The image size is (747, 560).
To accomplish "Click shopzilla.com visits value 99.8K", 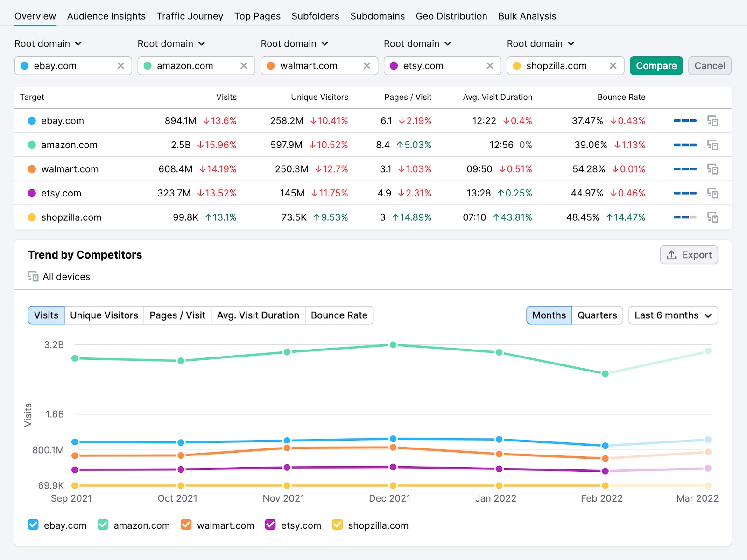I will [185, 217].
